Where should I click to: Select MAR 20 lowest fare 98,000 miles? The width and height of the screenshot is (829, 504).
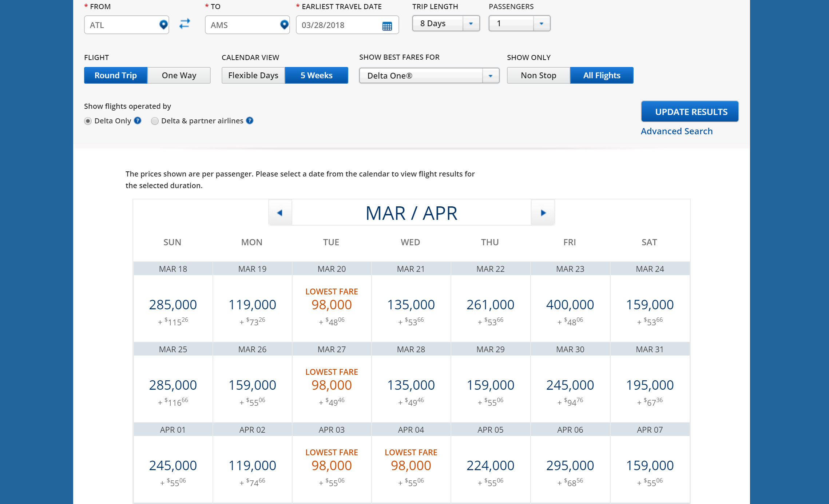332,305
